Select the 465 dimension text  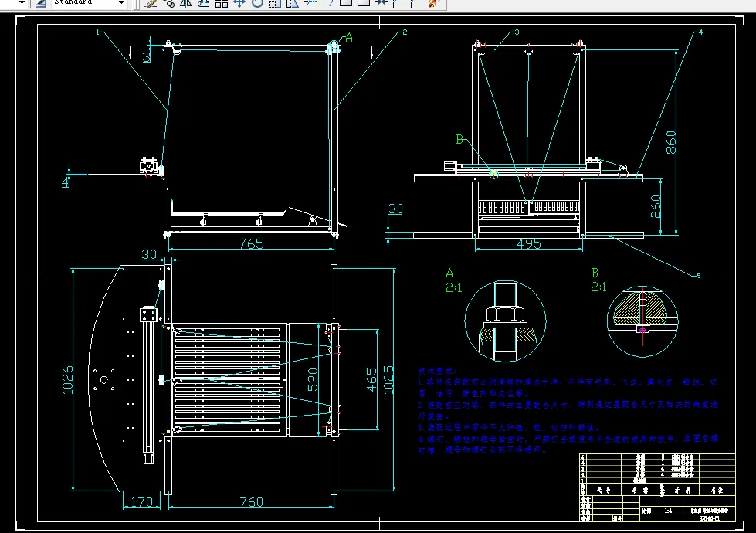pyautogui.click(x=371, y=379)
